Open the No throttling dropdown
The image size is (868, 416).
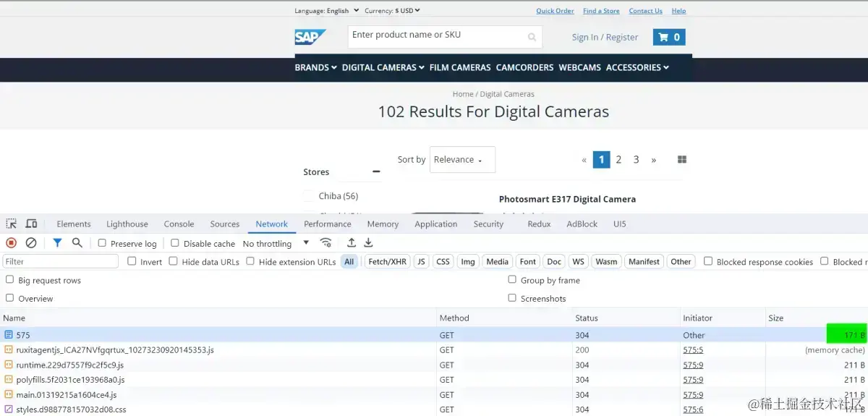276,244
